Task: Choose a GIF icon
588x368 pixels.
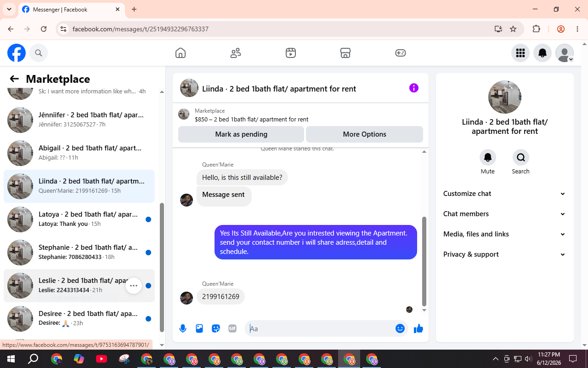Action: coord(232,328)
